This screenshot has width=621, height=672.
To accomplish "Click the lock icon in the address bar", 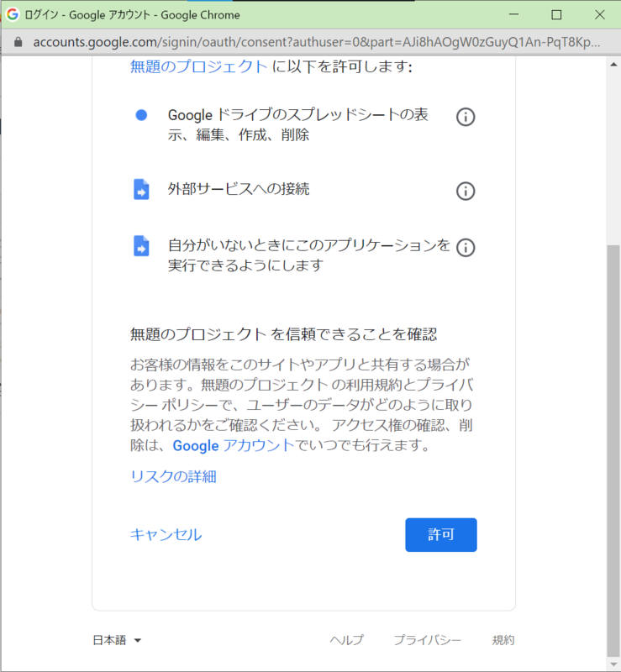I will (x=18, y=42).
